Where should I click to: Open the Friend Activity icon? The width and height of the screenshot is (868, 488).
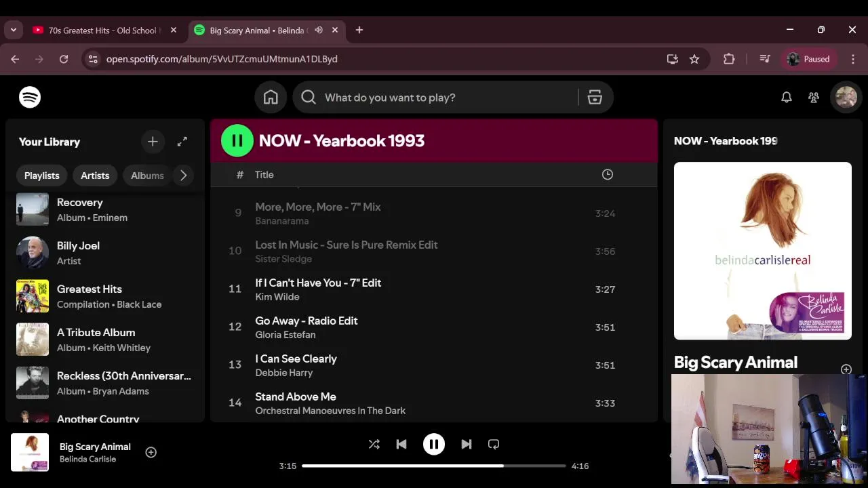814,98
